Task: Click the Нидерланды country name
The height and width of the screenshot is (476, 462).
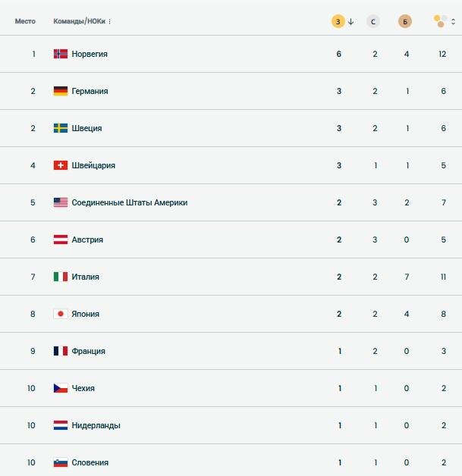Action: click(x=96, y=425)
